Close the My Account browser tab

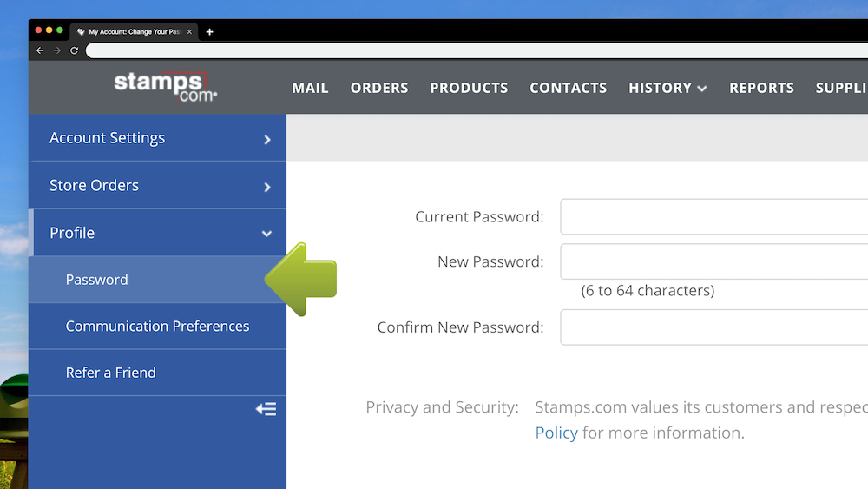click(189, 32)
